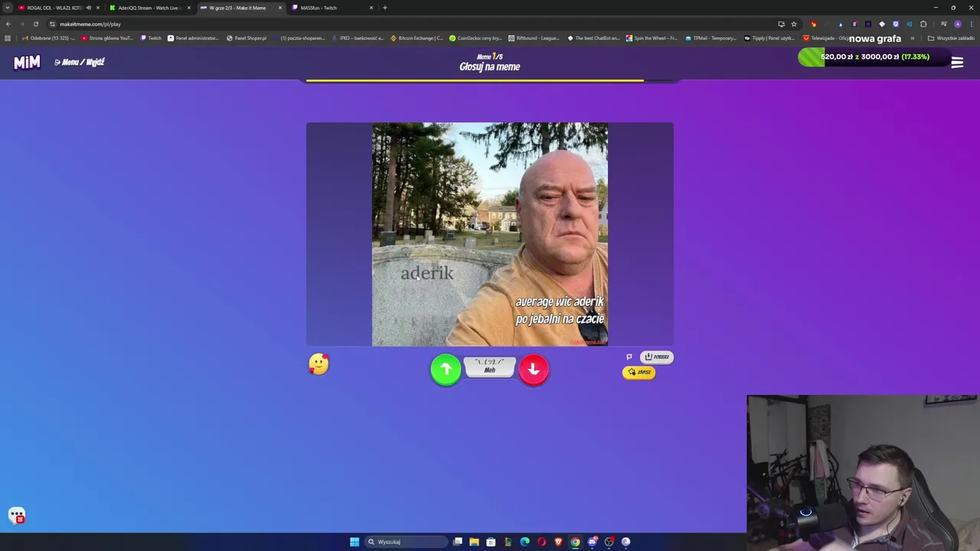Open the hamburger menu top right
980x551 pixels.
[957, 63]
